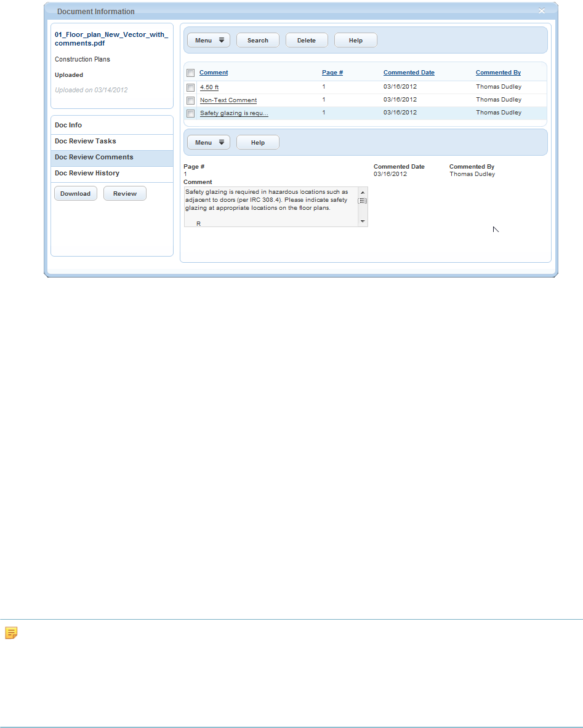
Task: Sort by Page # column header
Action: (332, 73)
